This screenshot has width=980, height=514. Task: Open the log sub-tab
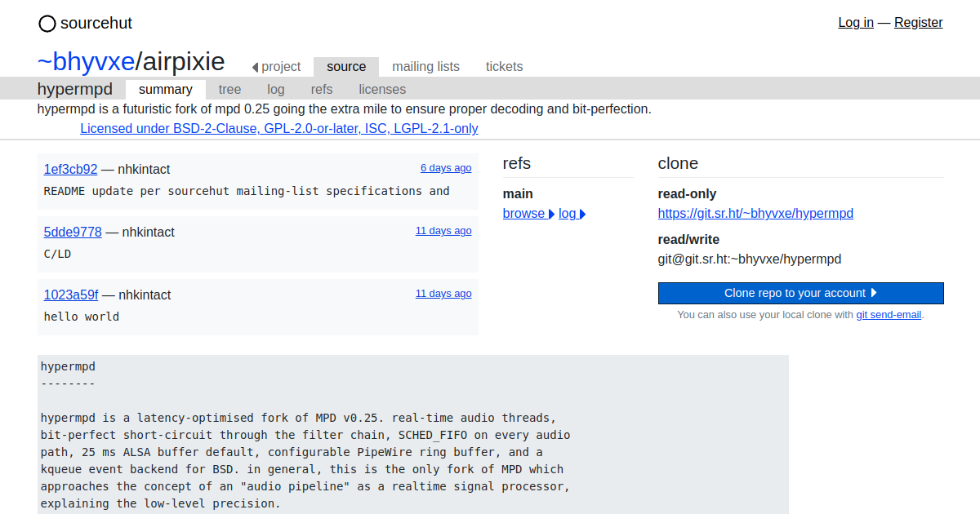pos(276,90)
